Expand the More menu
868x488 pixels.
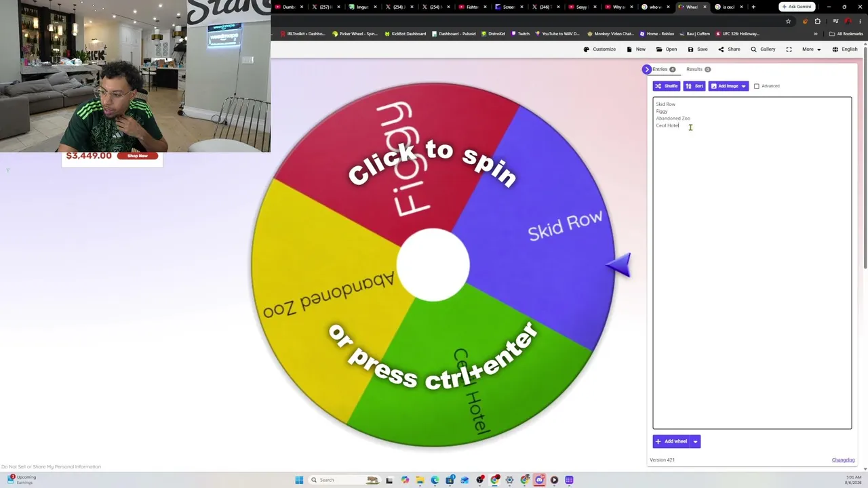[x=811, y=49]
